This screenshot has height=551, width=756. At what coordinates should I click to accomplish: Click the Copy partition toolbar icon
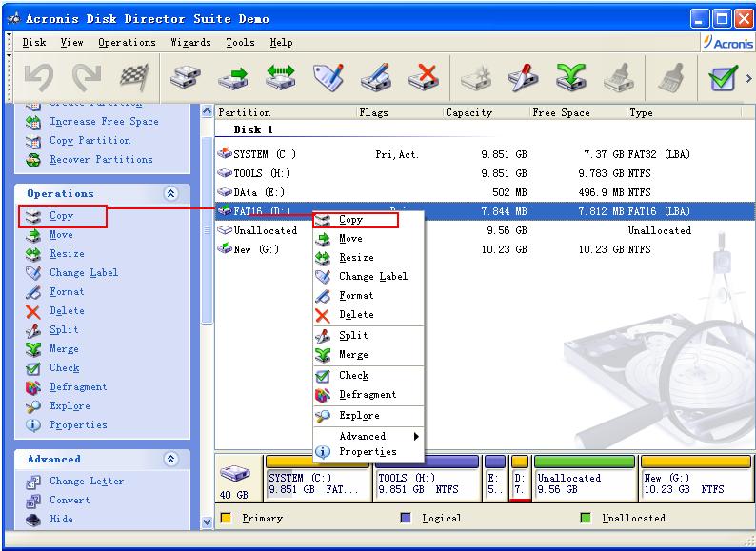[x=185, y=77]
